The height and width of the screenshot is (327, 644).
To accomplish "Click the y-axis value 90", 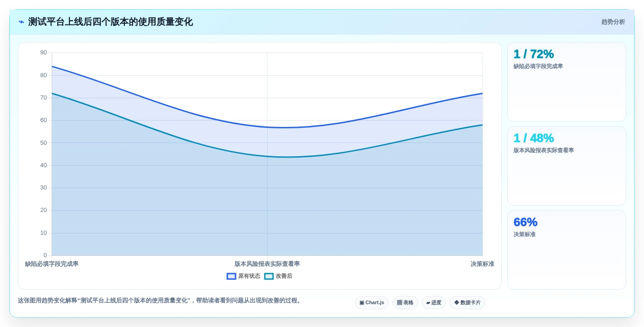I will (43, 53).
